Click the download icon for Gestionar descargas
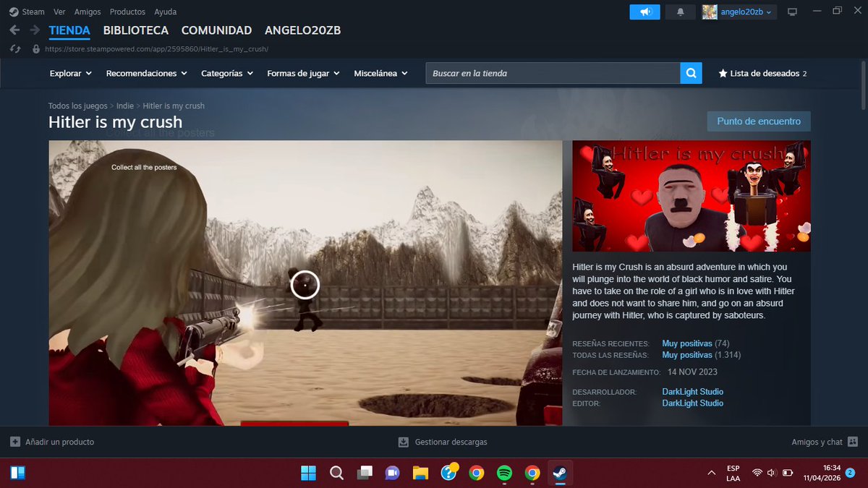 404,442
